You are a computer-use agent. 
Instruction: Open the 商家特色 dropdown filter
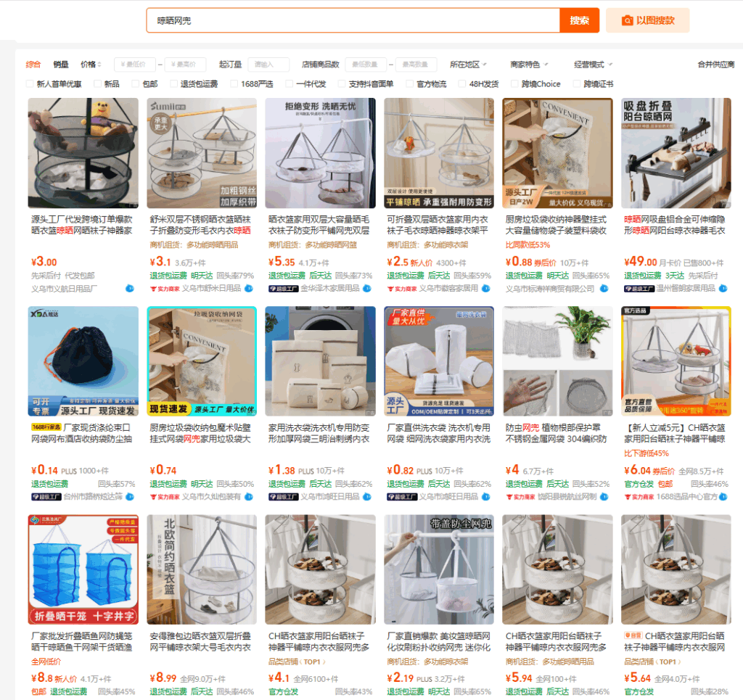pyautogui.click(x=529, y=65)
